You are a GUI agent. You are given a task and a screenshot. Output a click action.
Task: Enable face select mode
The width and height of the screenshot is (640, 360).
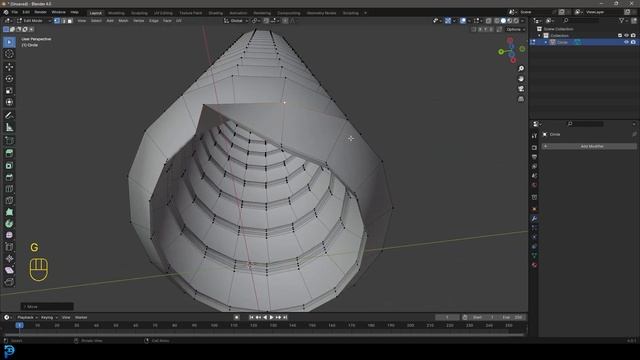pyautogui.click(x=70, y=20)
